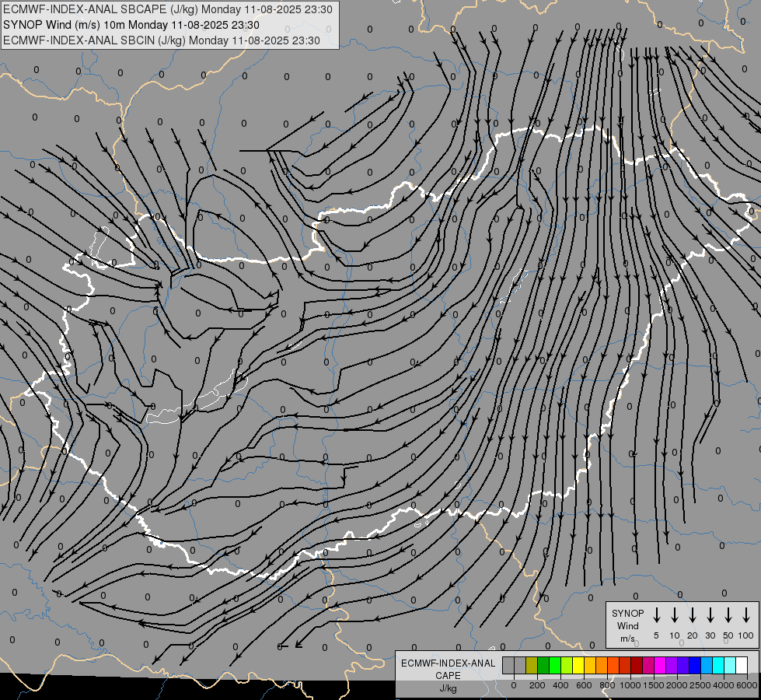This screenshot has width=761, height=700.
Task: Pick the yellow-green CAPE legend swatch
Action: point(567,665)
